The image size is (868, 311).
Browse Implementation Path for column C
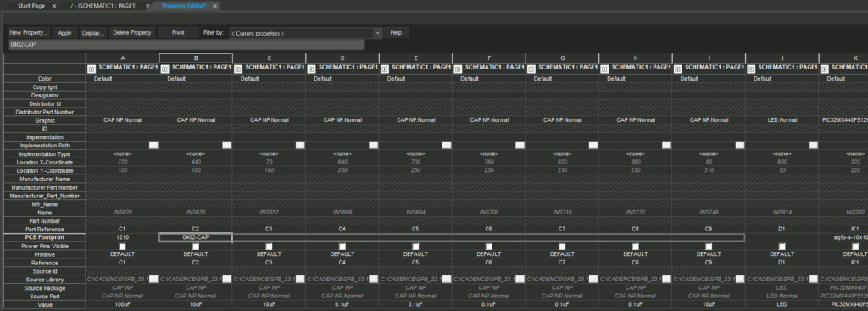tap(300, 145)
